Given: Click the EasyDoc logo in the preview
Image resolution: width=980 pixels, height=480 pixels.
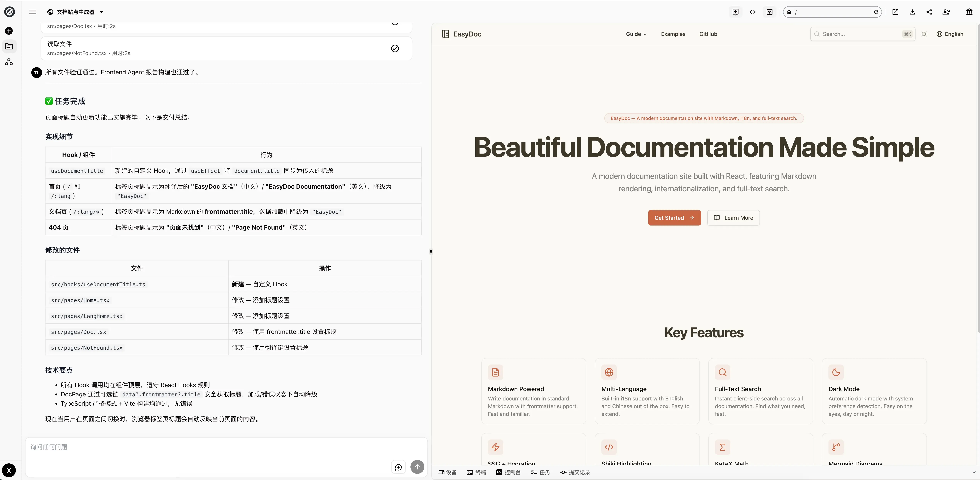Looking at the screenshot, I should pos(461,34).
